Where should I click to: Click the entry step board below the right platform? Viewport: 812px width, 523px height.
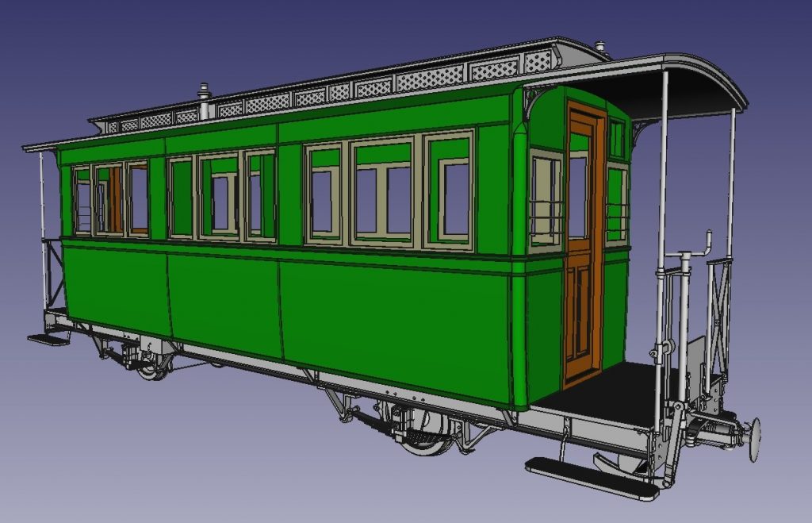point(591,477)
